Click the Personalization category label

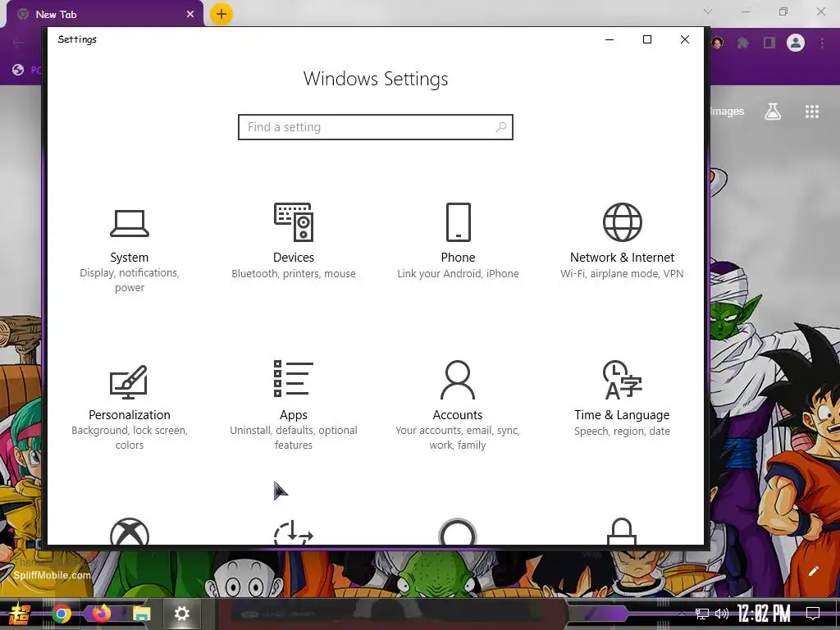point(129,414)
